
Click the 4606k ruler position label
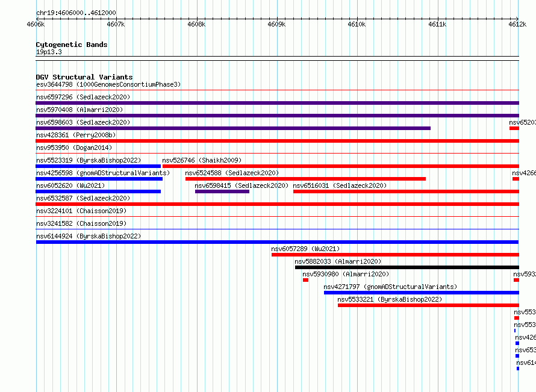[36, 24]
